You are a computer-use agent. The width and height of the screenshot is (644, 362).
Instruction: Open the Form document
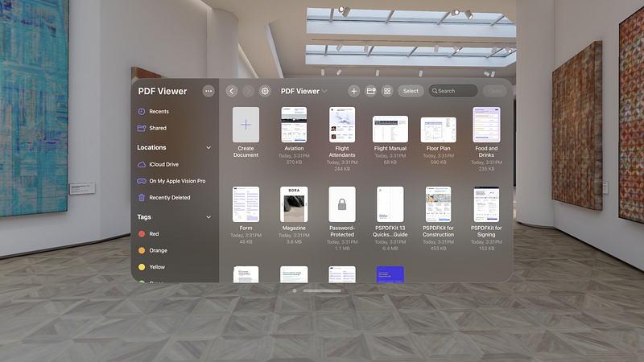tap(246, 204)
